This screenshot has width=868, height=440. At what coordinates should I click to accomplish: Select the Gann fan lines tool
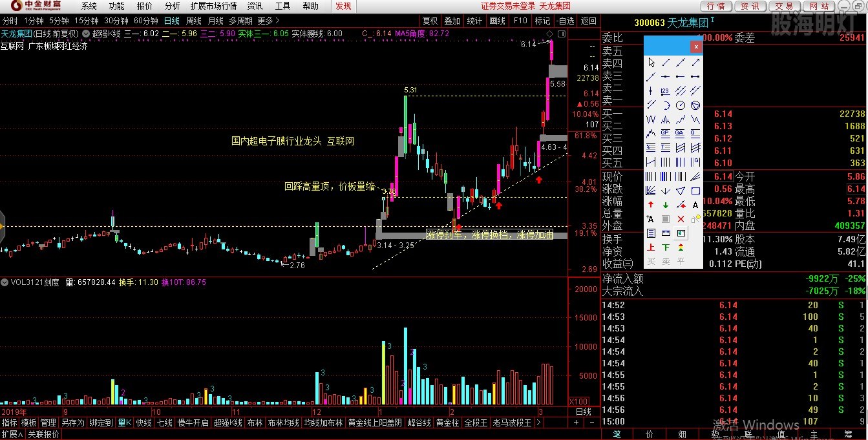coord(651,191)
